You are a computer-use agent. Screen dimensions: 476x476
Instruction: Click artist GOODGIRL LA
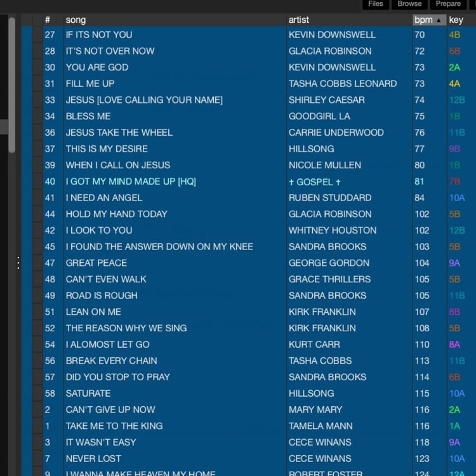click(x=319, y=116)
